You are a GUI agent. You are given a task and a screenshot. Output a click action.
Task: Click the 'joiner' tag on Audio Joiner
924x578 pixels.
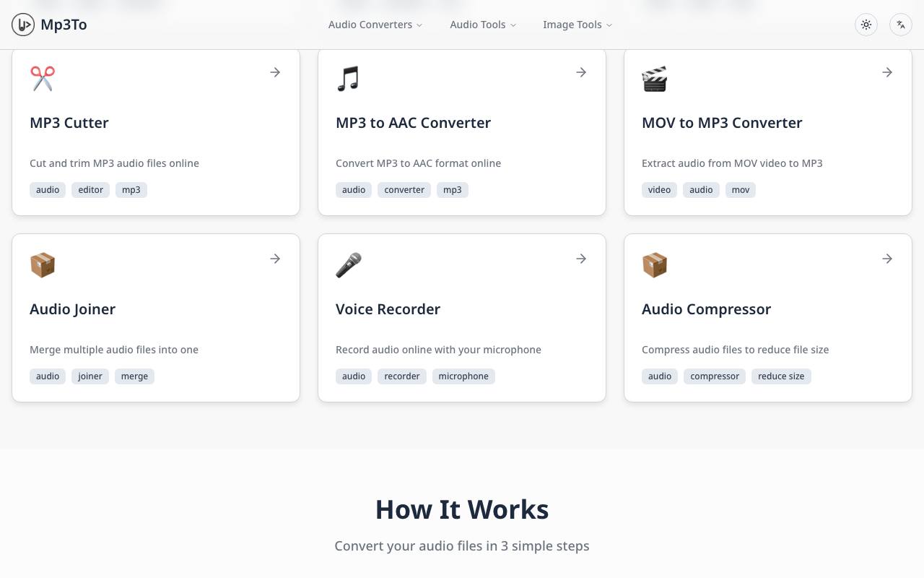click(90, 376)
